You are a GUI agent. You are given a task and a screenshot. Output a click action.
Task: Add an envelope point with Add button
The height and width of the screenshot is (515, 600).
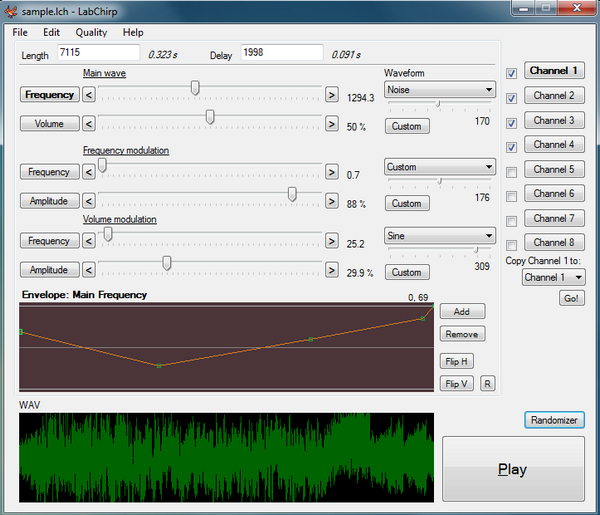pyautogui.click(x=462, y=311)
